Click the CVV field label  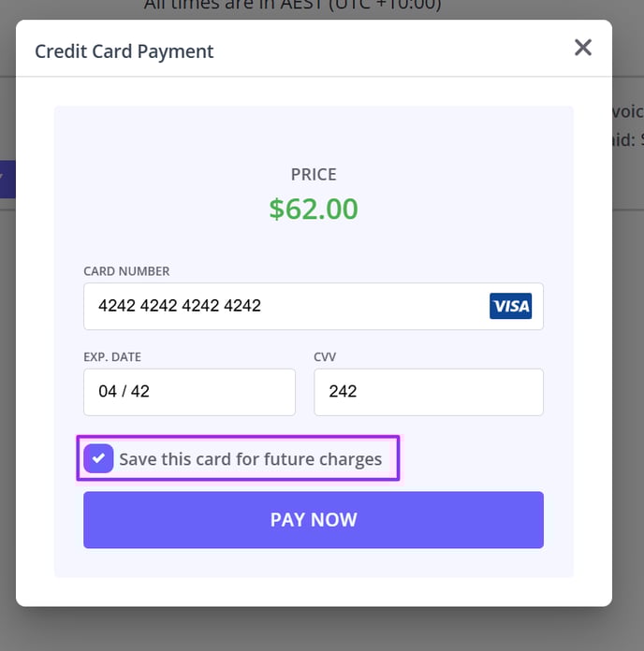(325, 357)
